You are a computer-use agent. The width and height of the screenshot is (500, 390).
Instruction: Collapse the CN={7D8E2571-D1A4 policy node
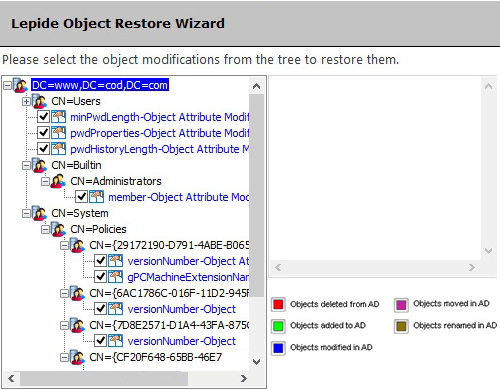pyautogui.click(x=64, y=326)
